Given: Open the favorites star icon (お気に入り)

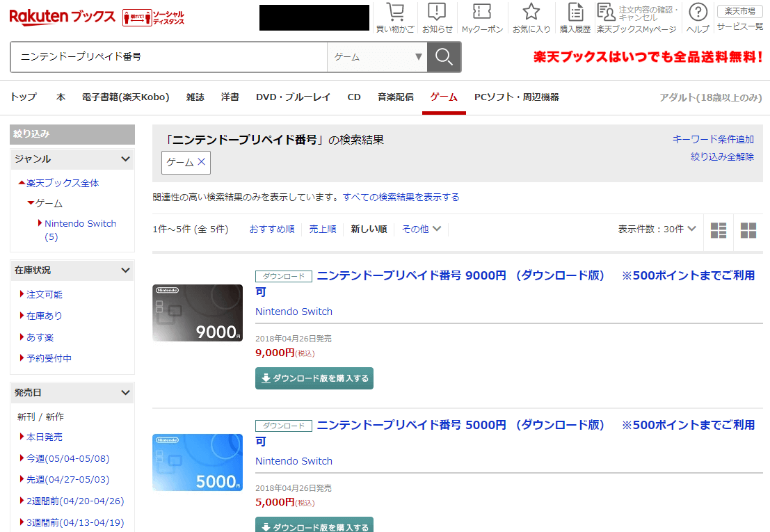Looking at the screenshot, I should [x=531, y=18].
